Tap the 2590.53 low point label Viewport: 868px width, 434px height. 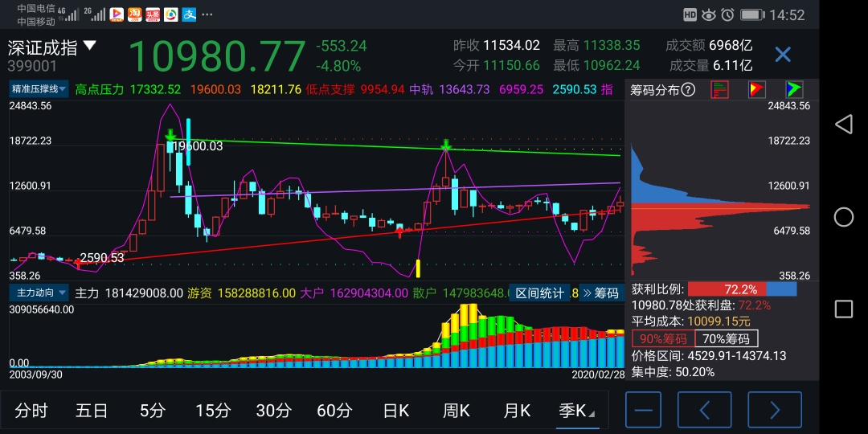tap(102, 257)
